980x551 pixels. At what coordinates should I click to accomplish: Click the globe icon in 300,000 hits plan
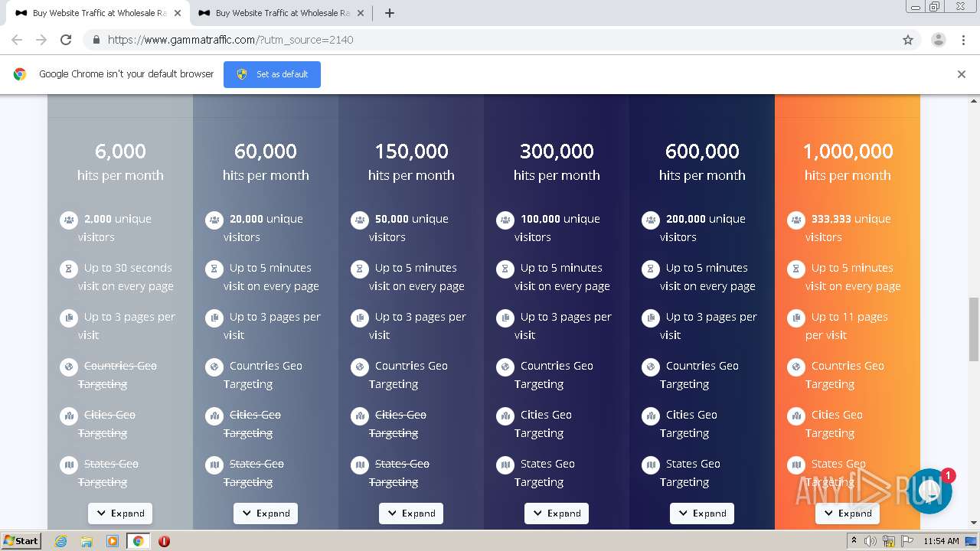(x=505, y=367)
